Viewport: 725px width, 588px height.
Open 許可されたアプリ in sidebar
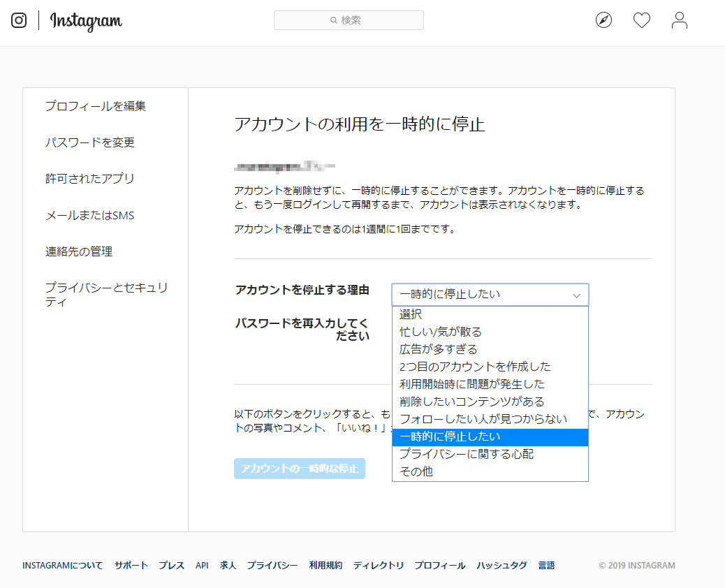(x=90, y=179)
